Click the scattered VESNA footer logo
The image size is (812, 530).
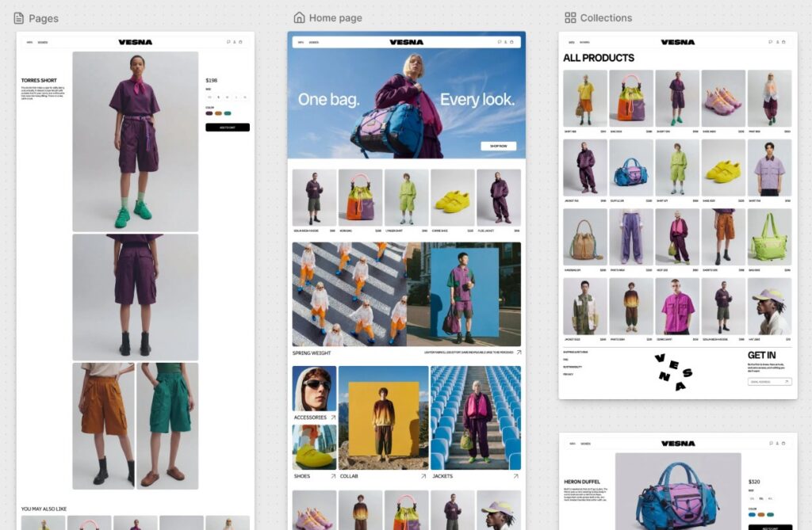pos(673,371)
